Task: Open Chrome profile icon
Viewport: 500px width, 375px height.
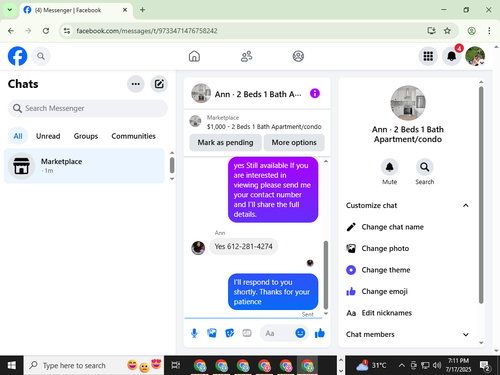Action: tap(471, 31)
